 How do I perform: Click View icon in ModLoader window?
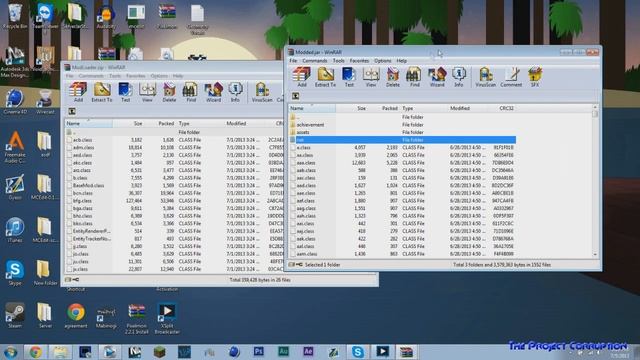[147, 92]
